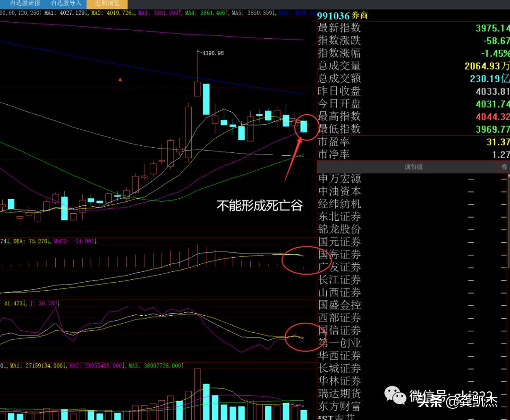The width and height of the screenshot is (510, 420).
Task: Click the volume MA1: 27159134.000 label
Action: (38, 366)
